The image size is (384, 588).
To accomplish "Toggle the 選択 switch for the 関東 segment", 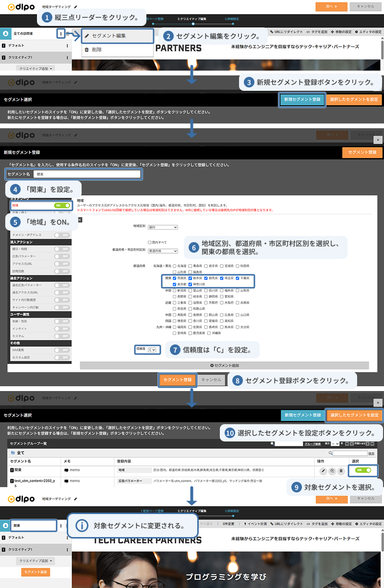I will (363, 470).
